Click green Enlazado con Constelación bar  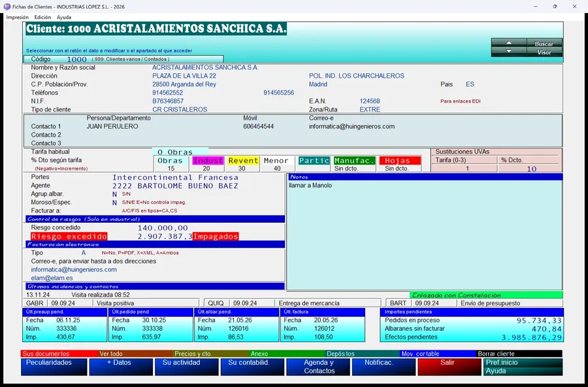(x=486, y=295)
